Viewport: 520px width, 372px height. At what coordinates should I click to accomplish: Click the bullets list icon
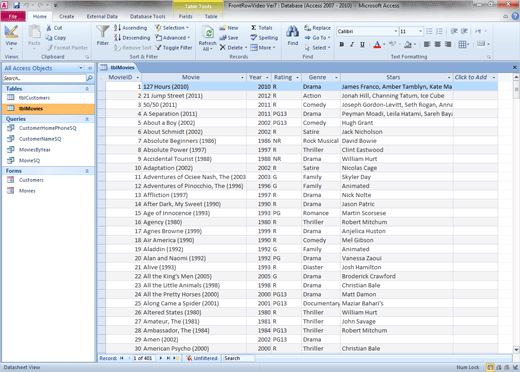[x=429, y=31]
